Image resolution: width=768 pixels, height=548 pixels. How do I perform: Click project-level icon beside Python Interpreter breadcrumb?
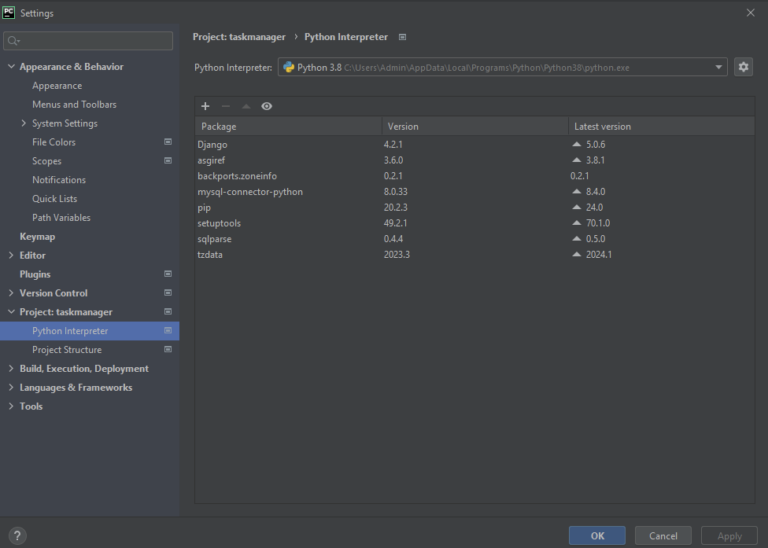[402, 37]
